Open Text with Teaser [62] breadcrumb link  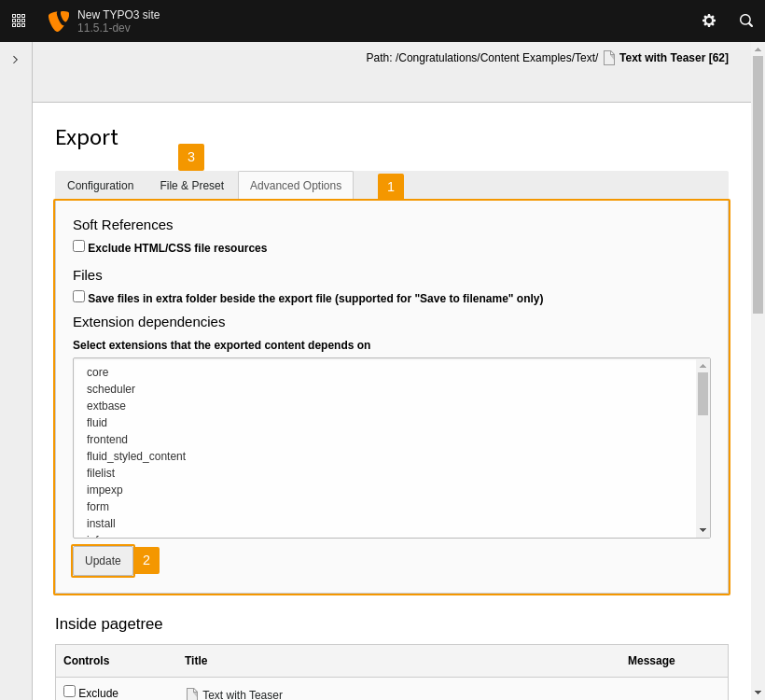(x=673, y=57)
